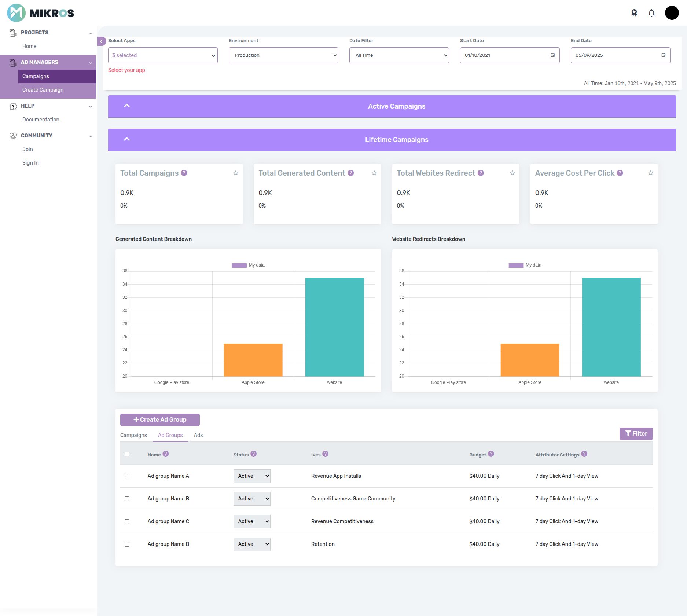Click the Filter button
The image size is (687, 616).
pos(636,434)
